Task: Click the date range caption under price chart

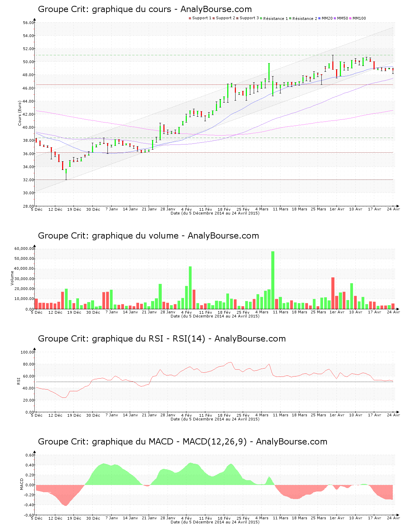Action: click(215, 213)
